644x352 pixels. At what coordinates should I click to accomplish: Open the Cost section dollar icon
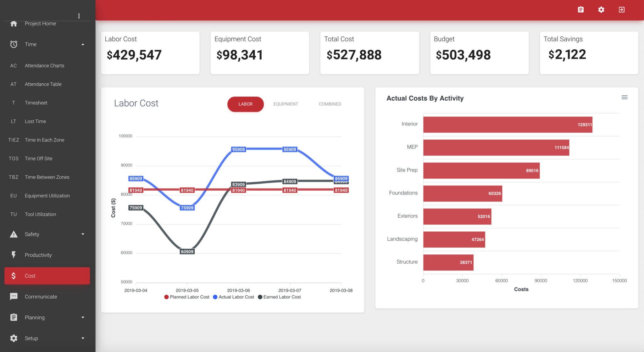(13, 276)
